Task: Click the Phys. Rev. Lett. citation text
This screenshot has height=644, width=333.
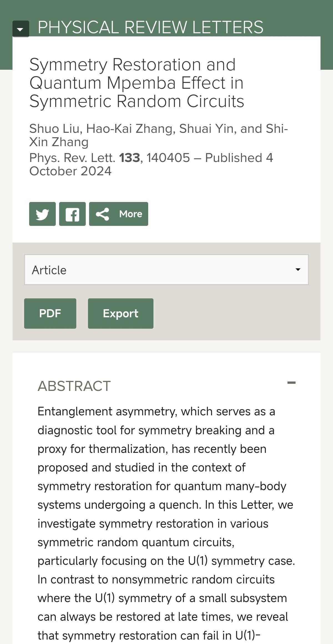Action: [72, 158]
